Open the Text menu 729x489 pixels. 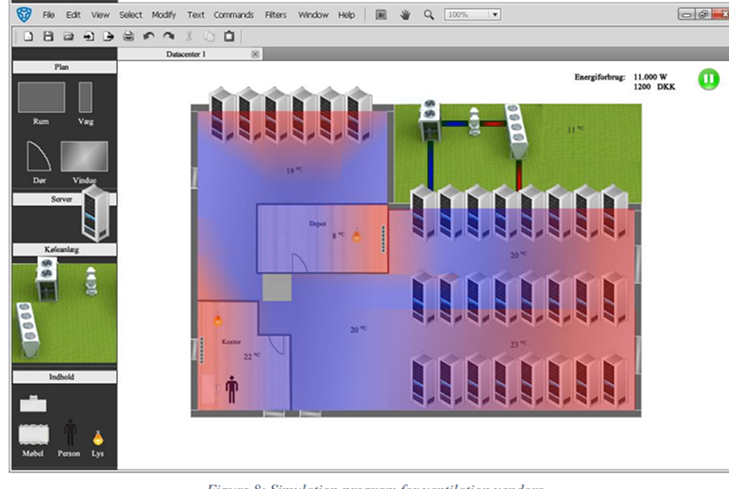196,15
